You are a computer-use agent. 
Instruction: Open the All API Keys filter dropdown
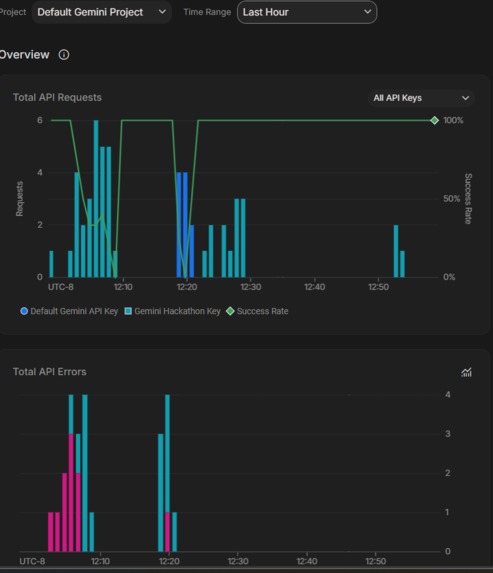421,98
